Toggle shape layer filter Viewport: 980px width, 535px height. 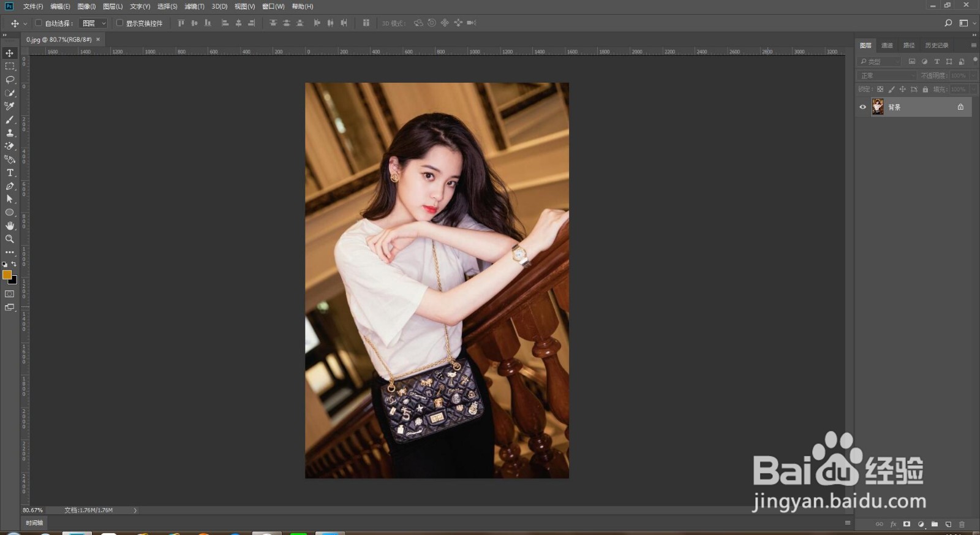[x=949, y=61]
